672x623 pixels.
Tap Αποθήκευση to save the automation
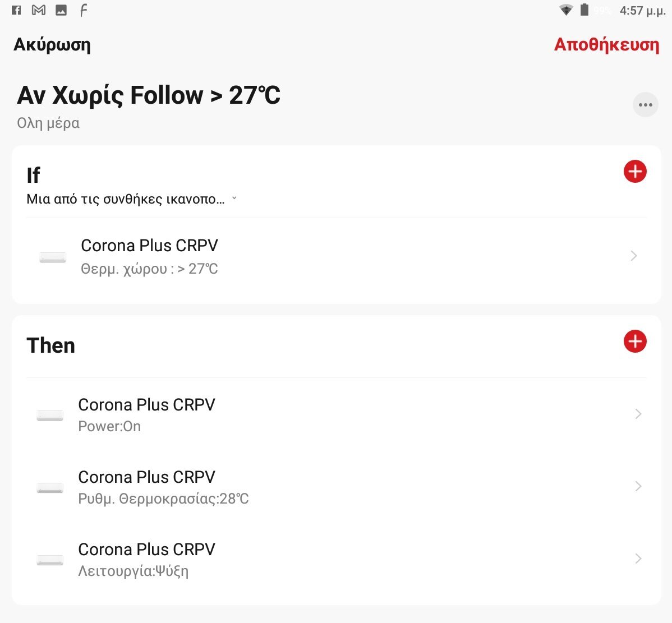click(x=606, y=44)
